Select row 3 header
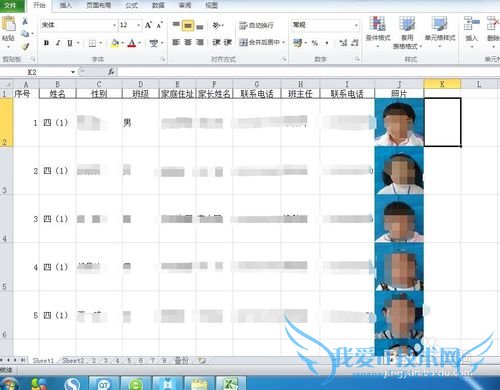The height and width of the screenshot is (390, 500). click(x=6, y=171)
